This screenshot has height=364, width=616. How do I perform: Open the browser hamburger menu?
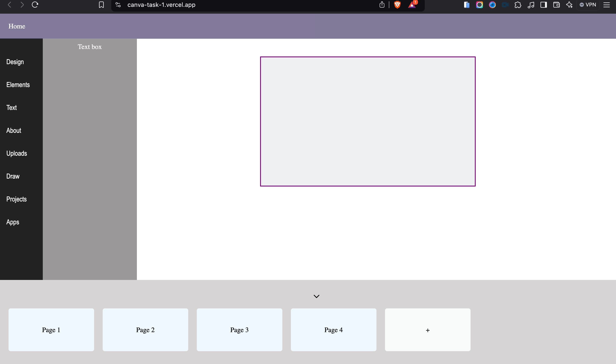(x=606, y=5)
